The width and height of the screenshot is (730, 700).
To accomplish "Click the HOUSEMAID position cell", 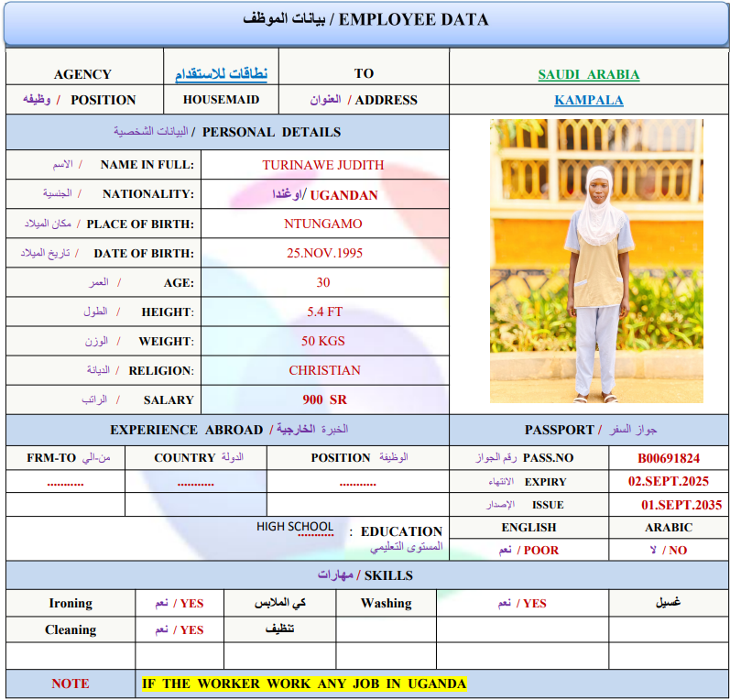I will [221, 100].
